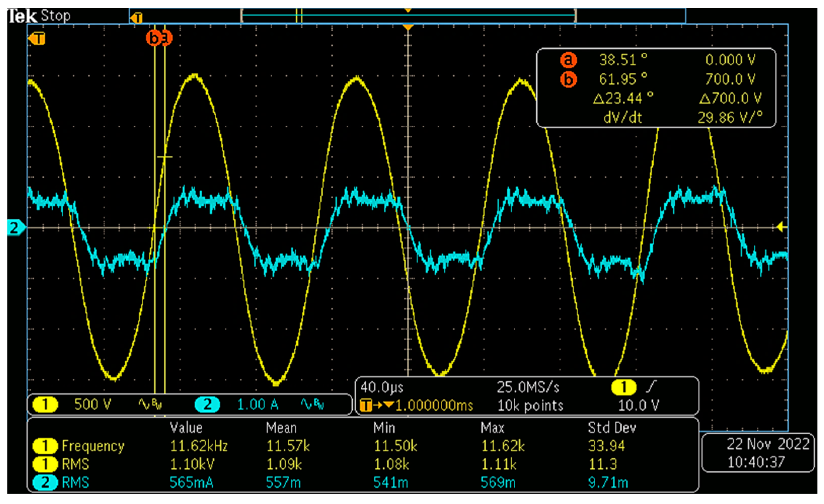Click the Value column header
The image size is (824, 504).
(x=186, y=428)
